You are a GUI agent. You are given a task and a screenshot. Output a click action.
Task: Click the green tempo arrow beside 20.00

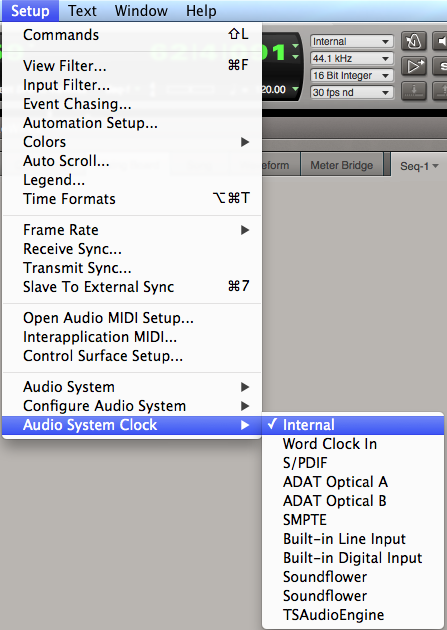296,89
